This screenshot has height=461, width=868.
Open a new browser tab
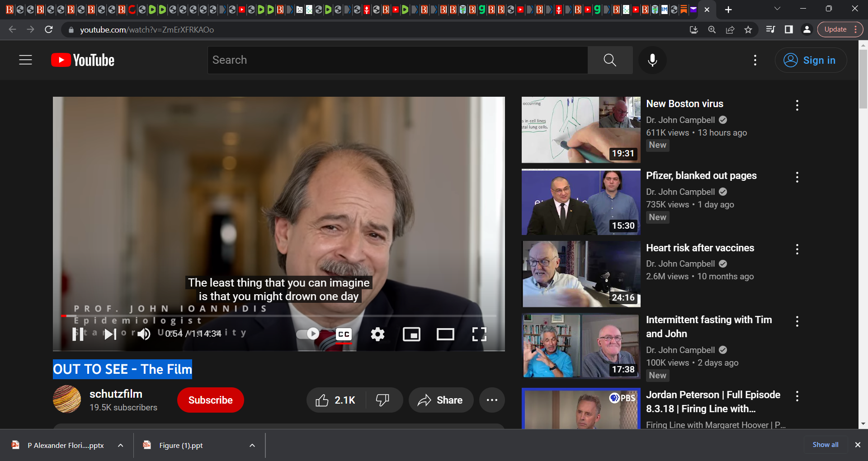728,9
